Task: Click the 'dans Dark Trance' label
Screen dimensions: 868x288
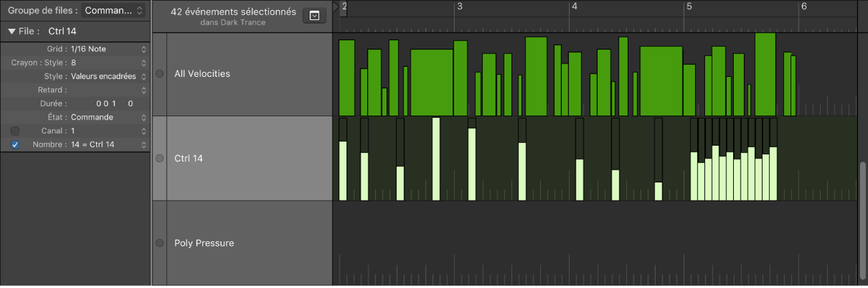Action: pos(233,23)
